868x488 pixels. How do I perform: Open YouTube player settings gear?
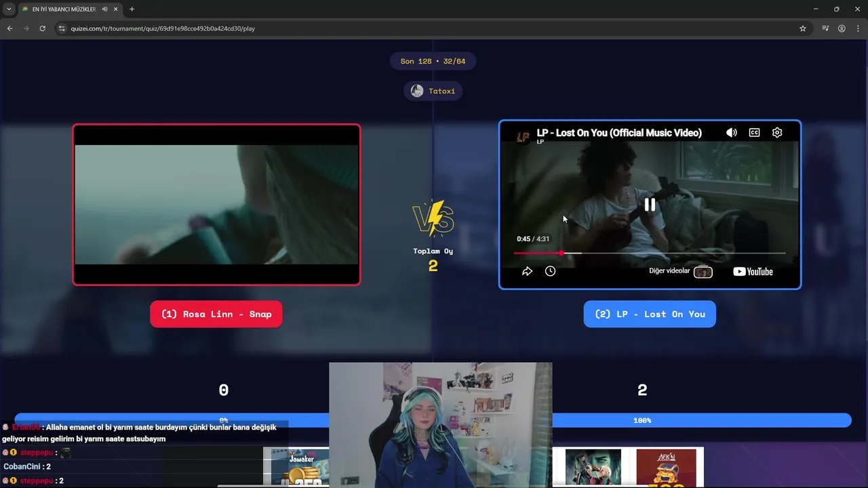[777, 133]
